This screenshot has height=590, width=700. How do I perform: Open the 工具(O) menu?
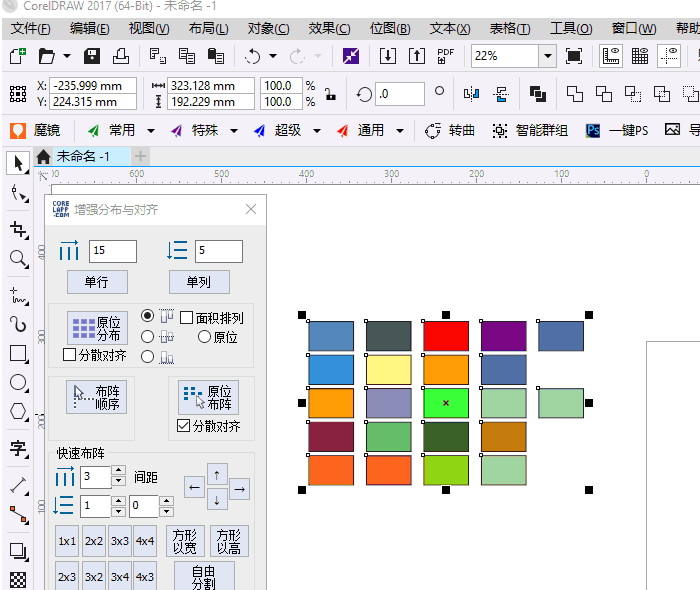point(571,29)
